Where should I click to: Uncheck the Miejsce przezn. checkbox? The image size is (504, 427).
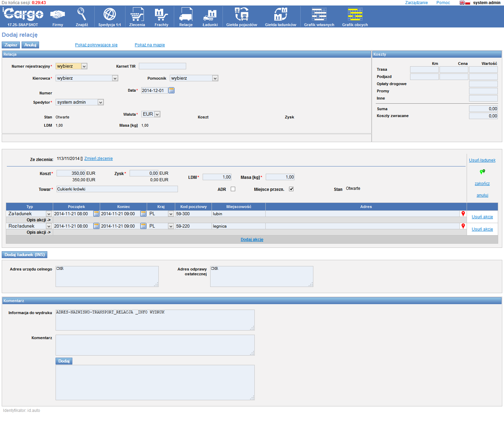291,189
